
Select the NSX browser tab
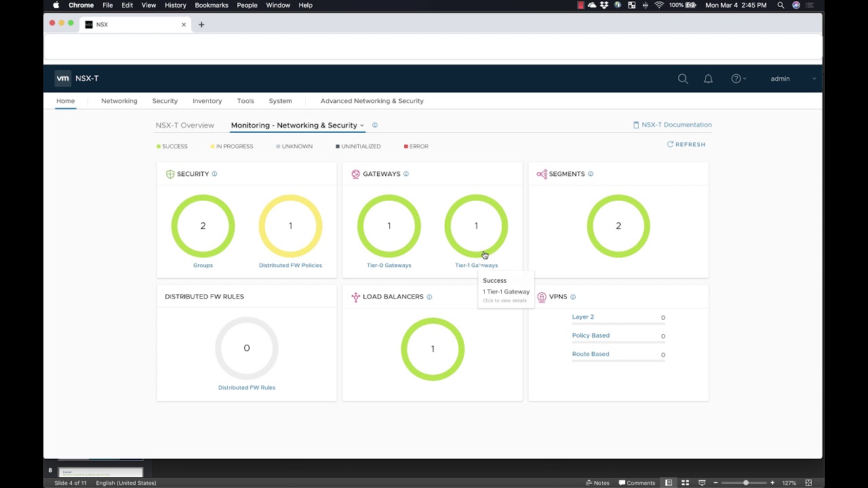136,24
